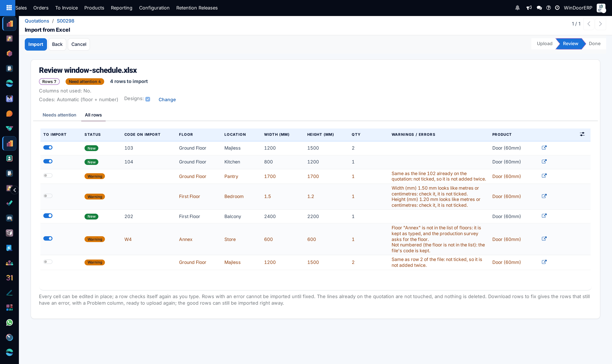
Task: Open the checkmark to-do app
Action: [x=9, y=203]
